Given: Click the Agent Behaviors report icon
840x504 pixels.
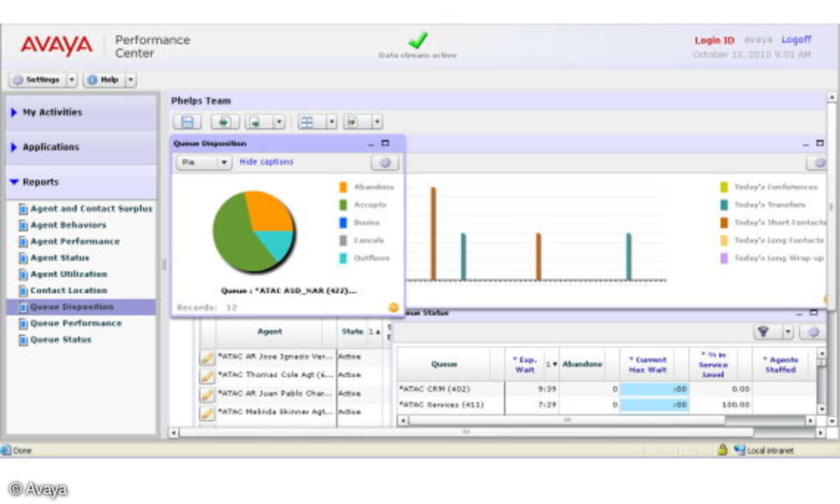Looking at the screenshot, I should [23, 225].
